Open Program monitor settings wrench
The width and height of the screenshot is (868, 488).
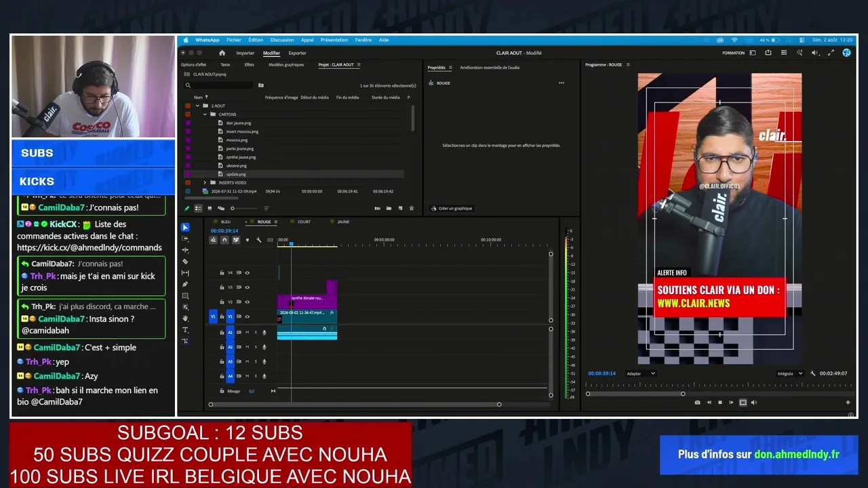tap(812, 373)
